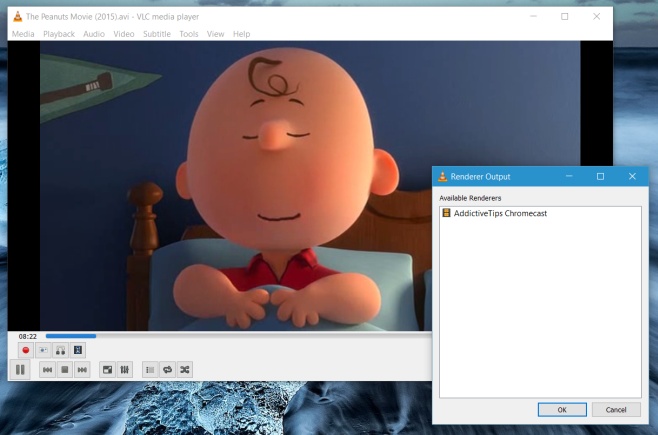Open the Playback menu
The width and height of the screenshot is (658, 435).
pos(59,34)
